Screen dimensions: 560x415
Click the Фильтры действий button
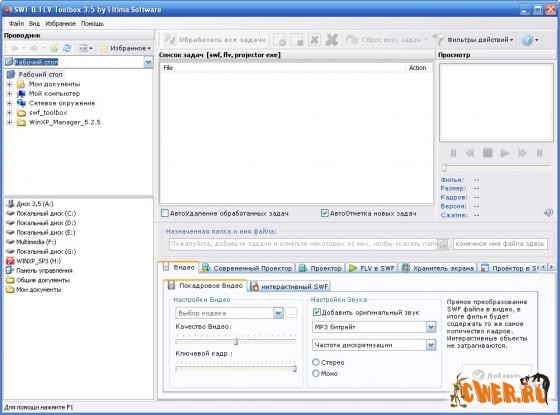[474, 40]
